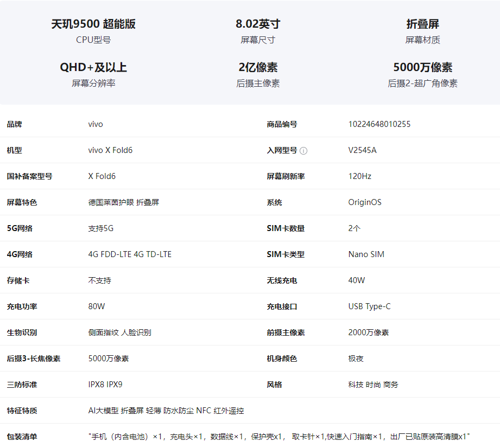This screenshot has width=500, height=448.
Task: Click the model value vivo X Fold6
Action: click(110, 150)
